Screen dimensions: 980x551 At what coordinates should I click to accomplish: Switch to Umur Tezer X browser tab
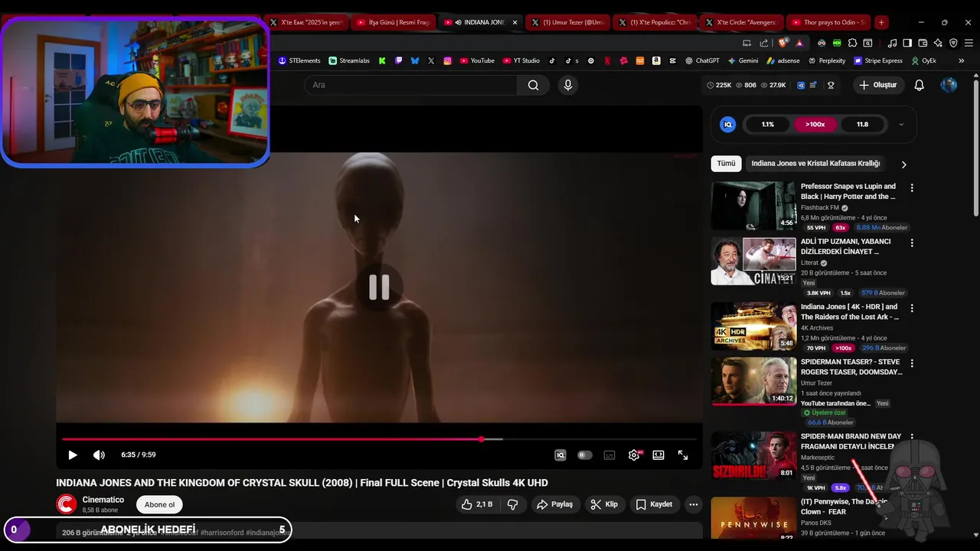(x=568, y=22)
